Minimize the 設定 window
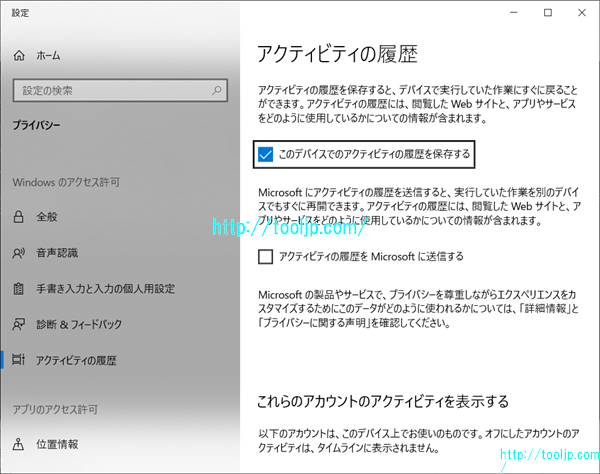Image resolution: width=600 pixels, height=474 pixels. coord(514,13)
